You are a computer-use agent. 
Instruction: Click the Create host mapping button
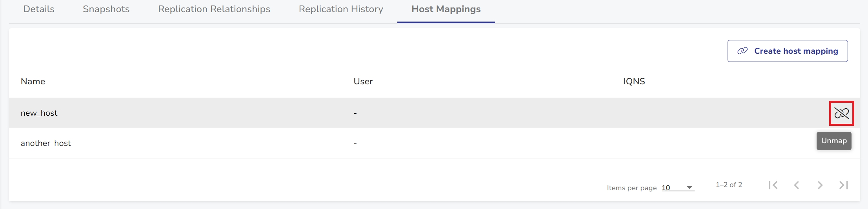788,51
